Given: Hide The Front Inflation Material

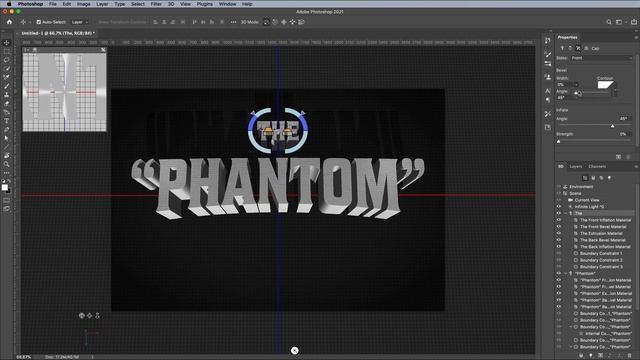Looking at the screenshot, I should click(x=559, y=220).
